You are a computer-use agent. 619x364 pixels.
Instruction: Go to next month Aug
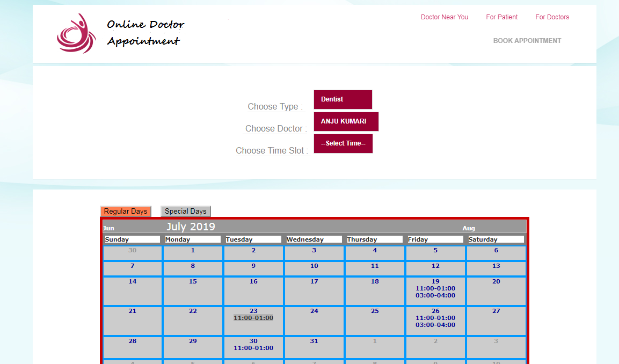469,228
